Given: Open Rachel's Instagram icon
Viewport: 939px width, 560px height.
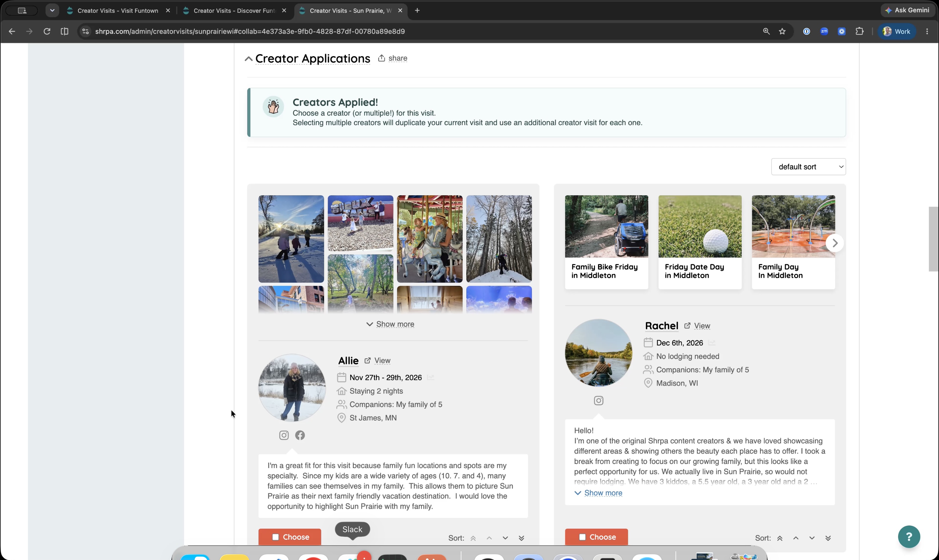Looking at the screenshot, I should (598, 400).
